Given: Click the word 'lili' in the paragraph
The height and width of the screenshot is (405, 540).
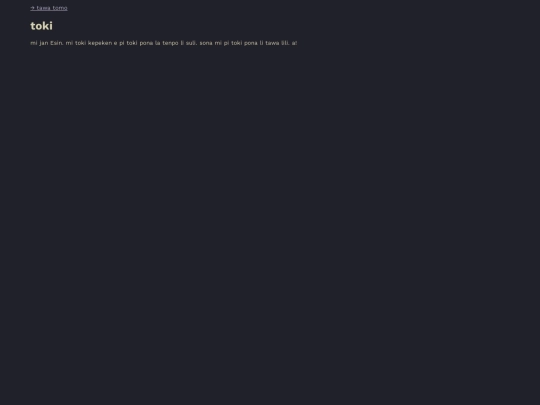Looking at the screenshot, I should pos(285,43).
